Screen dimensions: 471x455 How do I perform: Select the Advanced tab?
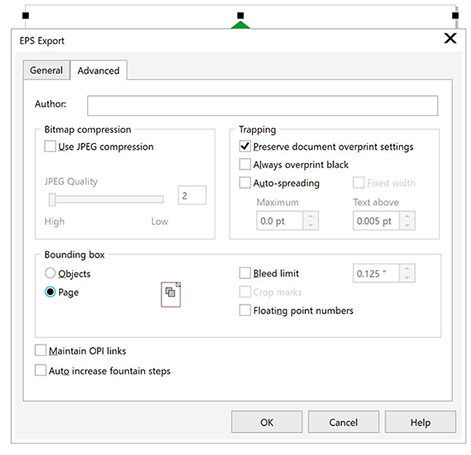98,70
